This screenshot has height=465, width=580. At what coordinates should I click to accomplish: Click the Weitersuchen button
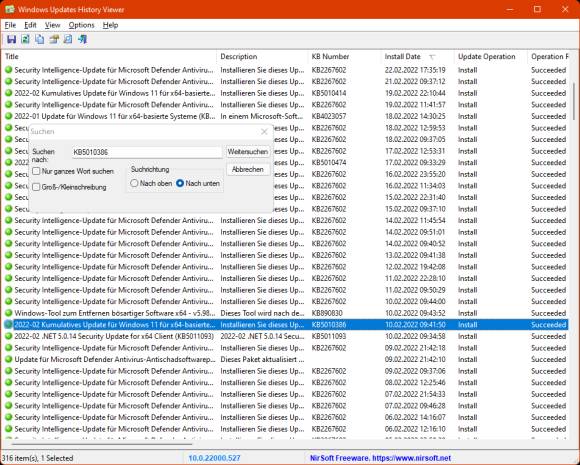click(x=247, y=152)
